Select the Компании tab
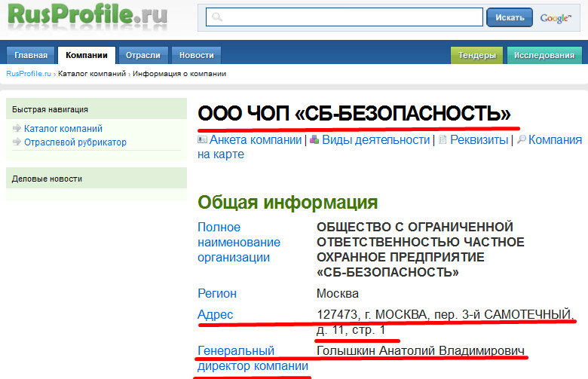This screenshot has height=379, width=588. pos(87,55)
